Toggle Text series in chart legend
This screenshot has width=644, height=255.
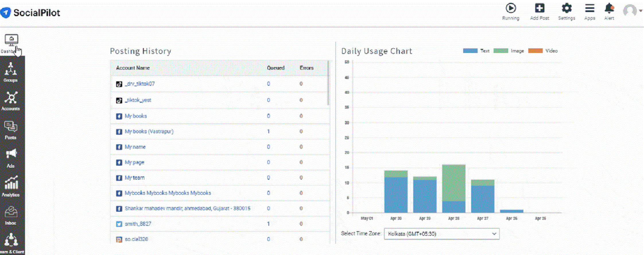coord(476,51)
